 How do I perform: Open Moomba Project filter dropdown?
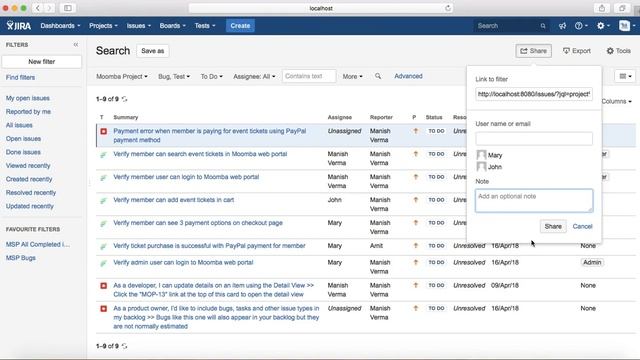click(x=122, y=76)
